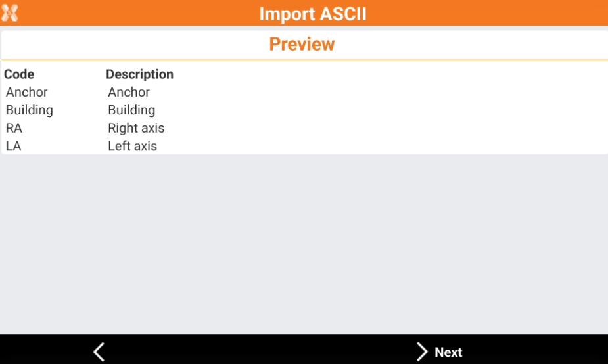The image size is (608, 364).
Task: Click the Description column header
Action: pos(139,74)
